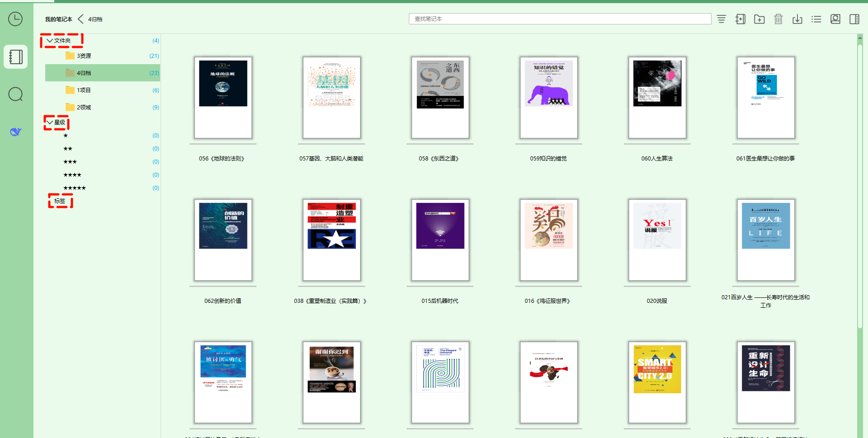
Task: Click the title 061医生最想让你做的事
Action: coord(765,159)
